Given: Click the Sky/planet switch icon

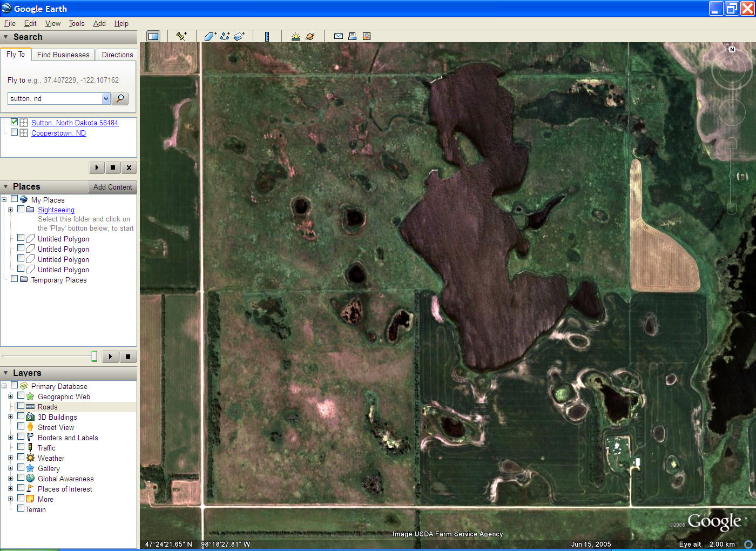Looking at the screenshot, I should click(x=310, y=36).
